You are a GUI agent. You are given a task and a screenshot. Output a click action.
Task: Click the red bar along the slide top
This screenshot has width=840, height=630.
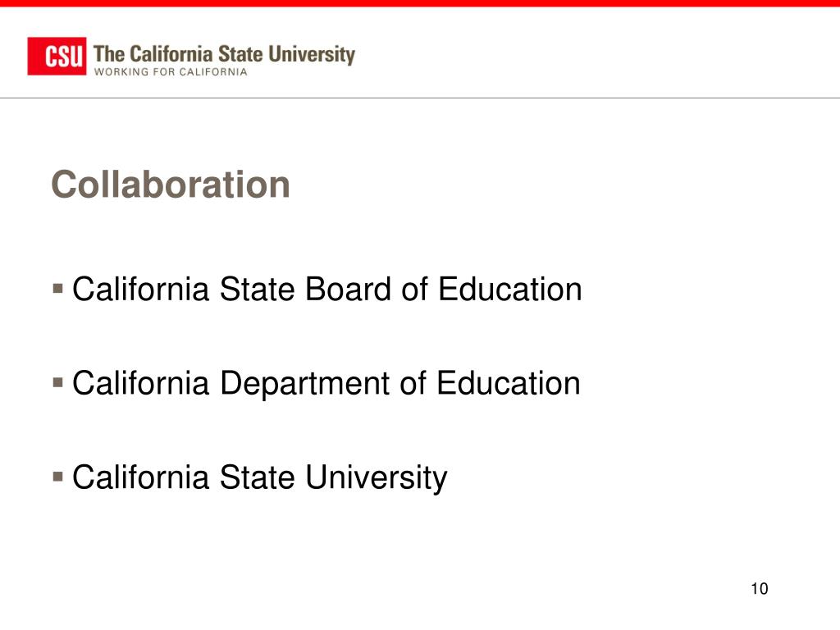(420, 3)
